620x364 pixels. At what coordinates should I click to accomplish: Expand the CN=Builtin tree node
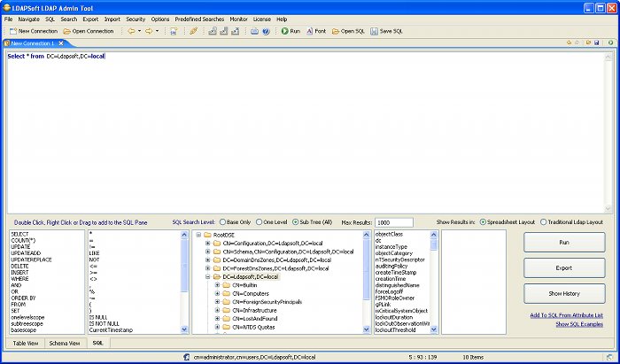[217, 286]
